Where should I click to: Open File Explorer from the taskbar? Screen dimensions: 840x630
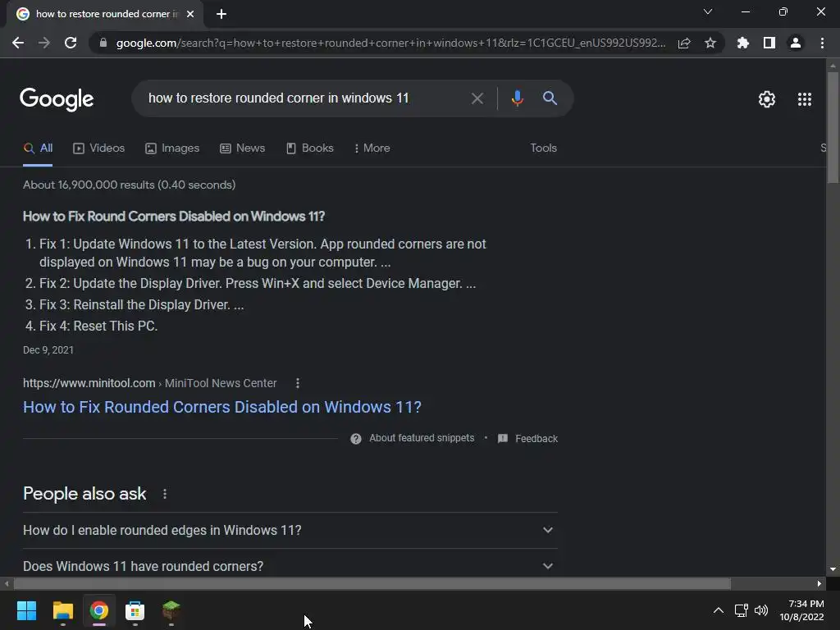pos(62,610)
